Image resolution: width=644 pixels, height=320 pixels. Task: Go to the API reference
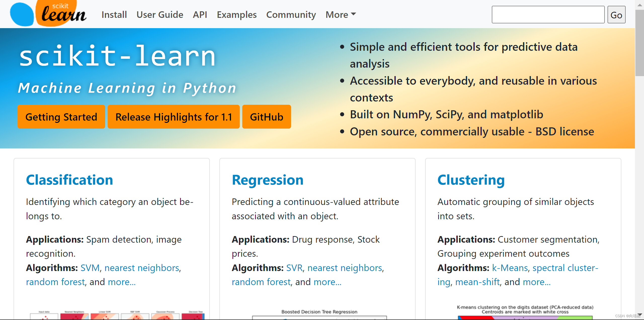pos(200,15)
